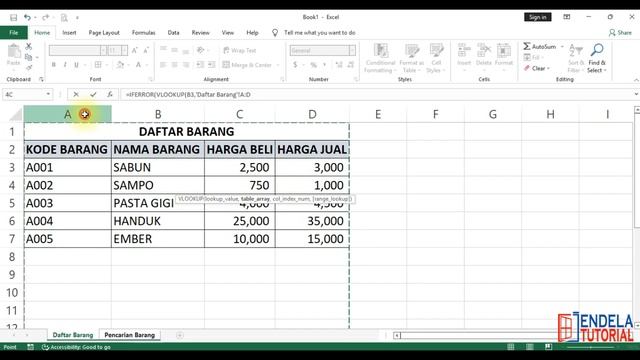Screen dimensions: 640x360
Task: Open Sort & Filter menu
Action: coord(576,58)
